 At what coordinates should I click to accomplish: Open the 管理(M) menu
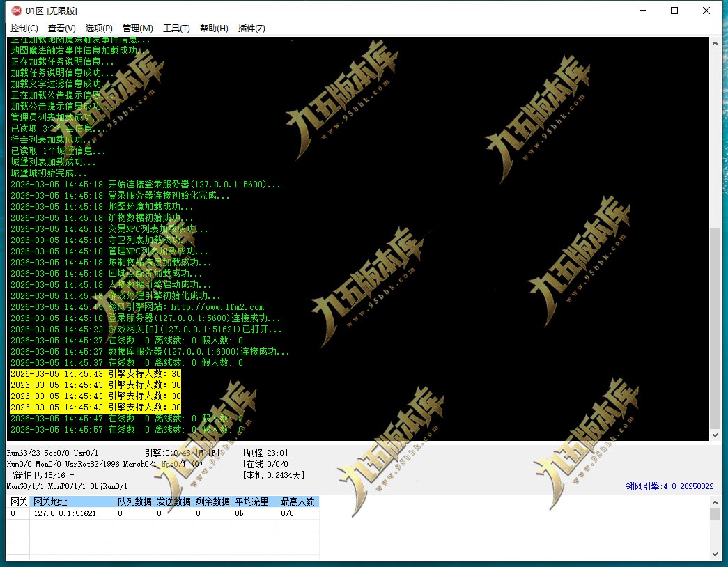[x=137, y=29]
